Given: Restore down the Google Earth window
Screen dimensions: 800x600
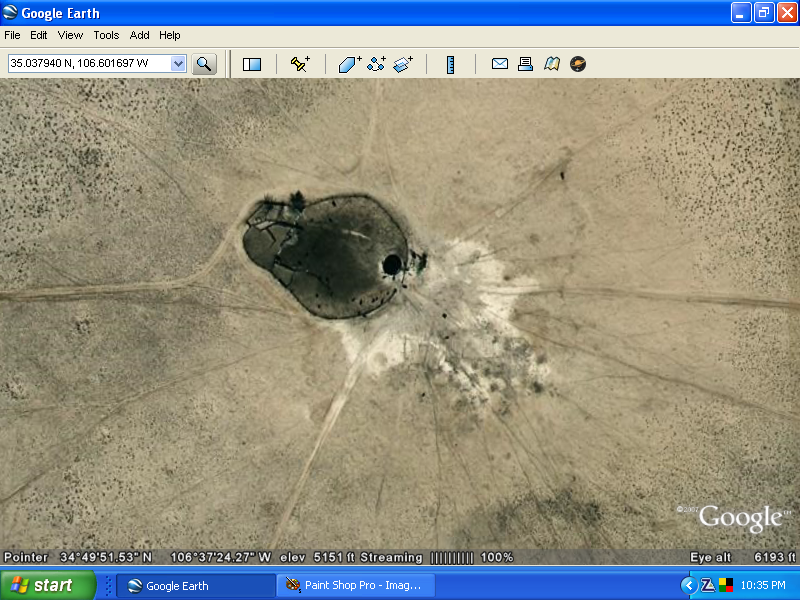Looking at the screenshot, I should pos(764,13).
